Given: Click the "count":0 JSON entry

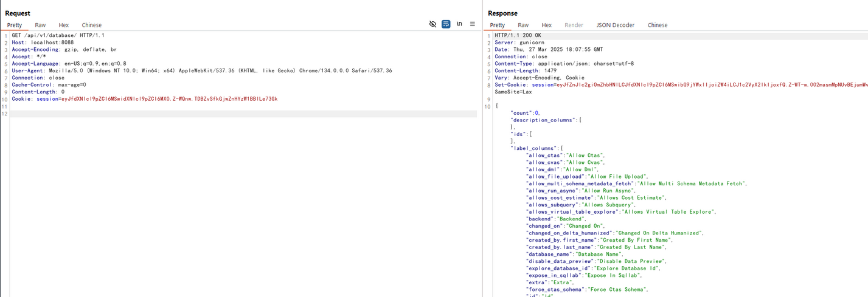Looking at the screenshot, I should pyautogui.click(x=526, y=113).
